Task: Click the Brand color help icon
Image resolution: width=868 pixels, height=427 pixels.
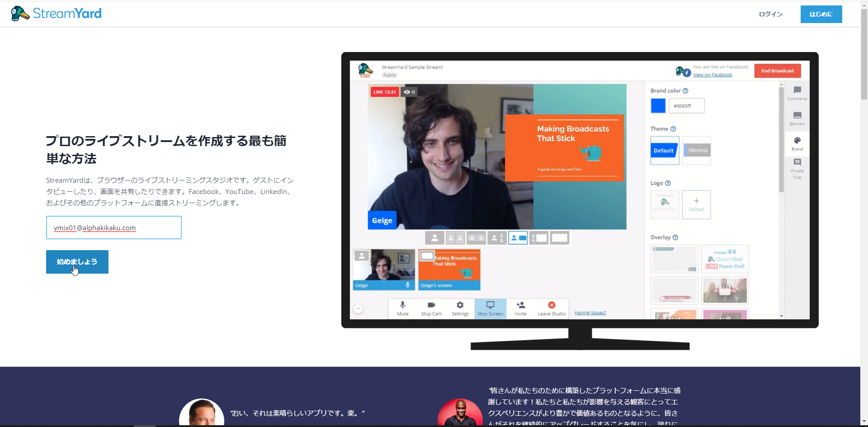Action: pyautogui.click(x=685, y=91)
